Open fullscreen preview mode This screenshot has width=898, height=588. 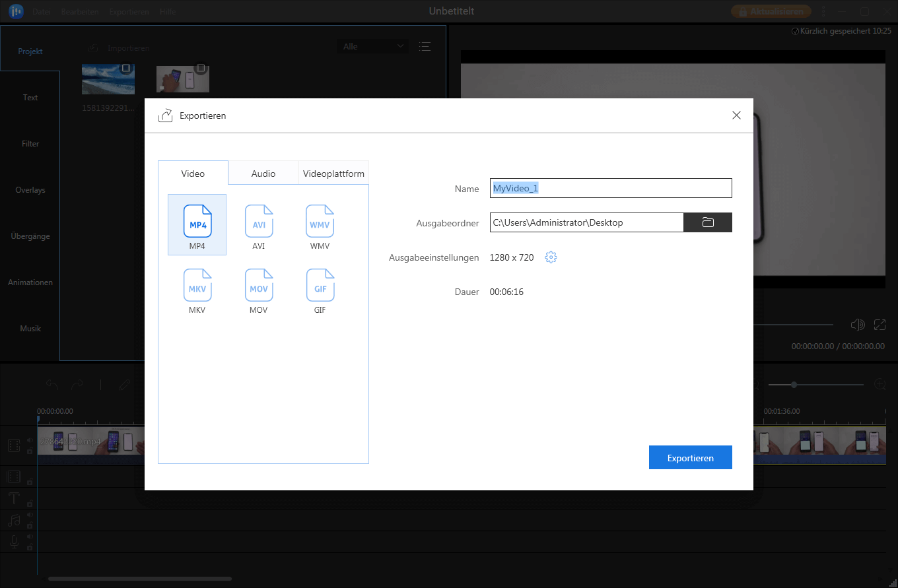tap(880, 325)
